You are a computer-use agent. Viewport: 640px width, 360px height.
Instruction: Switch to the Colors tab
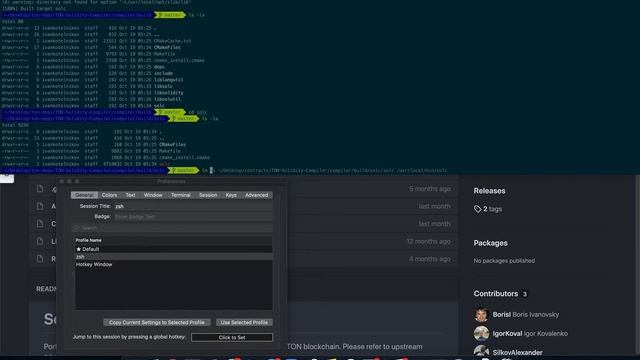109,195
